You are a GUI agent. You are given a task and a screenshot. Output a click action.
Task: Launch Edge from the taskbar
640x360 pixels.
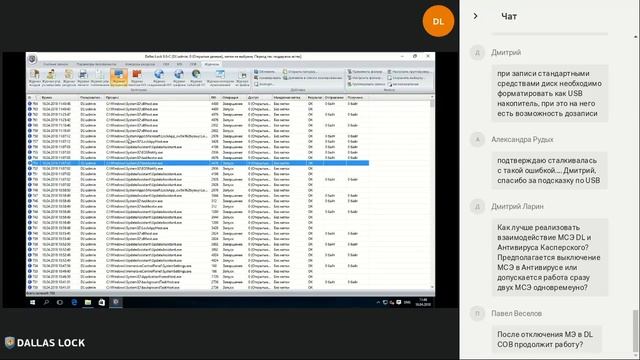(x=74, y=302)
